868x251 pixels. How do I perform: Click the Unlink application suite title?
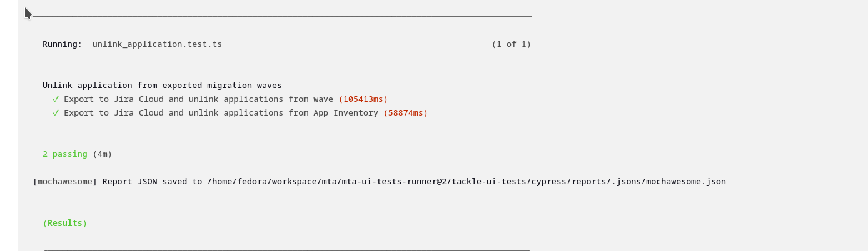(x=162, y=86)
